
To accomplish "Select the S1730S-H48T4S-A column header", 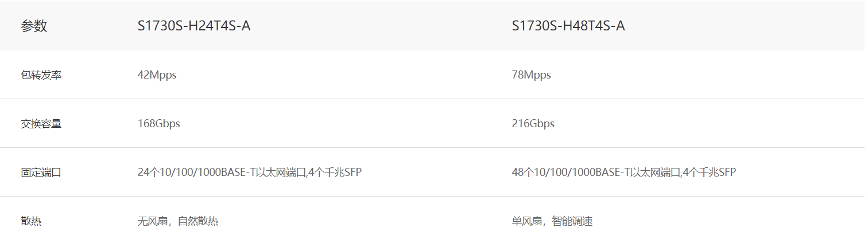I will pos(568,26).
